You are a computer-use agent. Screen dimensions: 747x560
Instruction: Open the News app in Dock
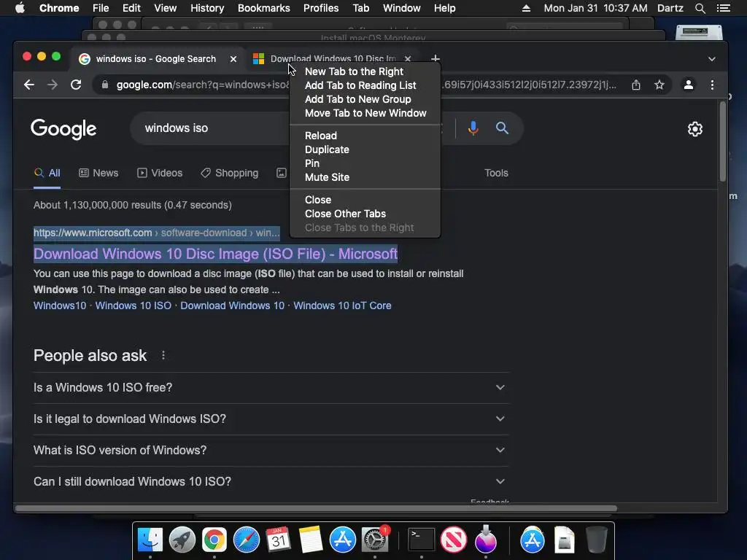click(454, 540)
